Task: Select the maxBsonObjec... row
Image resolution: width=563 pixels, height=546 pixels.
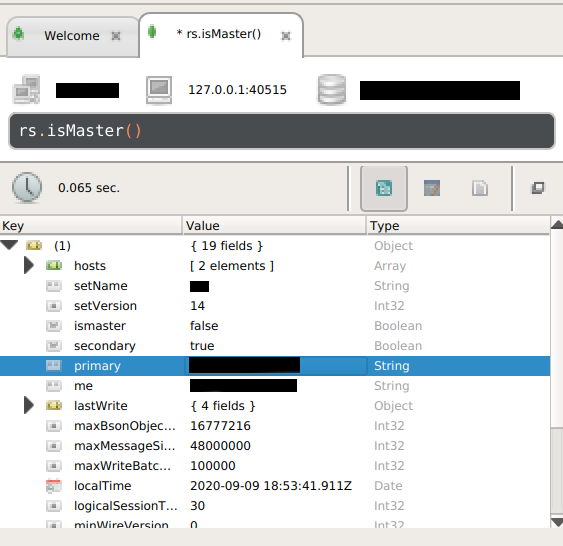Action: (x=275, y=426)
